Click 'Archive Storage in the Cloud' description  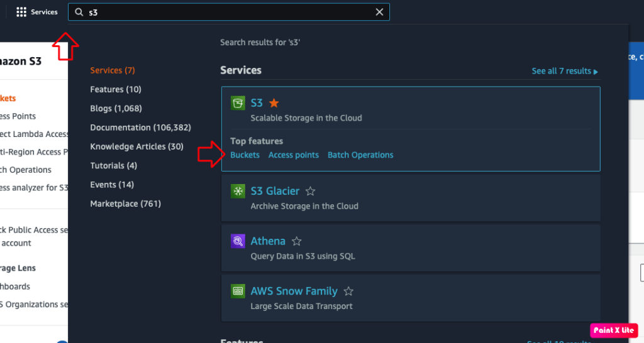coord(304,207)
